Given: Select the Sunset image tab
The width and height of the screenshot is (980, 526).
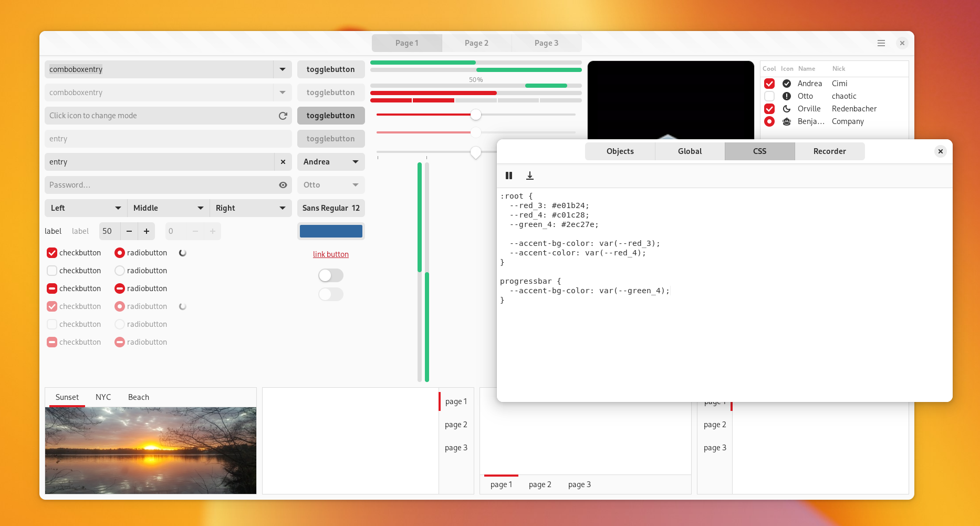Looking at the screenshot, I should coord(67,397).
